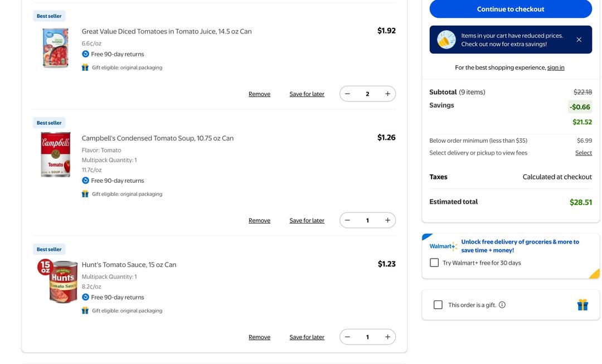
Task: Click the megaphone icon in savings banner
Action: [446, 40]
